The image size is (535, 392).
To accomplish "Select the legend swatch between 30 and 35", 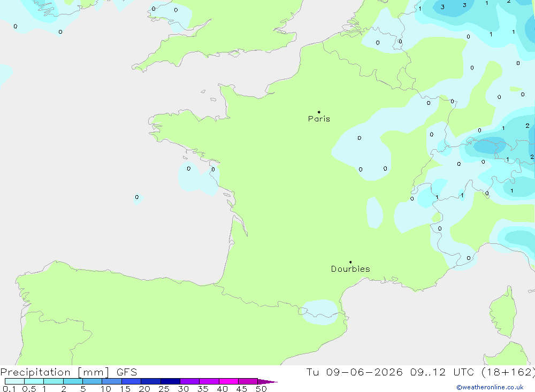I will pyautogui.click(x=190, y=381).
